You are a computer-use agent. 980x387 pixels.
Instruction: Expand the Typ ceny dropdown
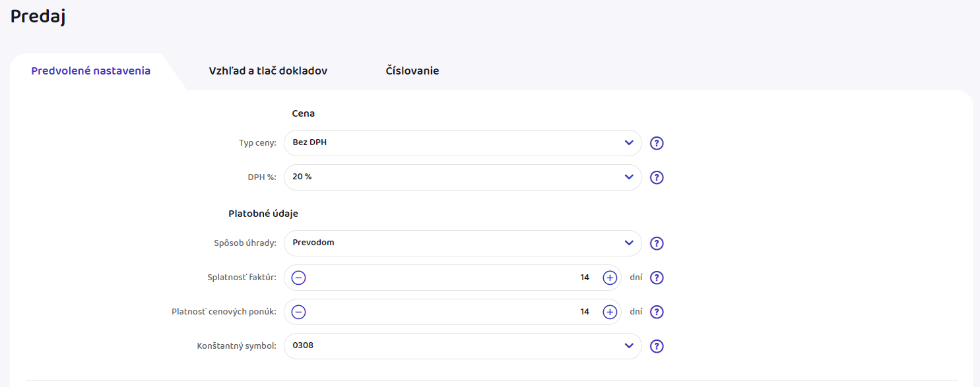click(x=462, y=143)
